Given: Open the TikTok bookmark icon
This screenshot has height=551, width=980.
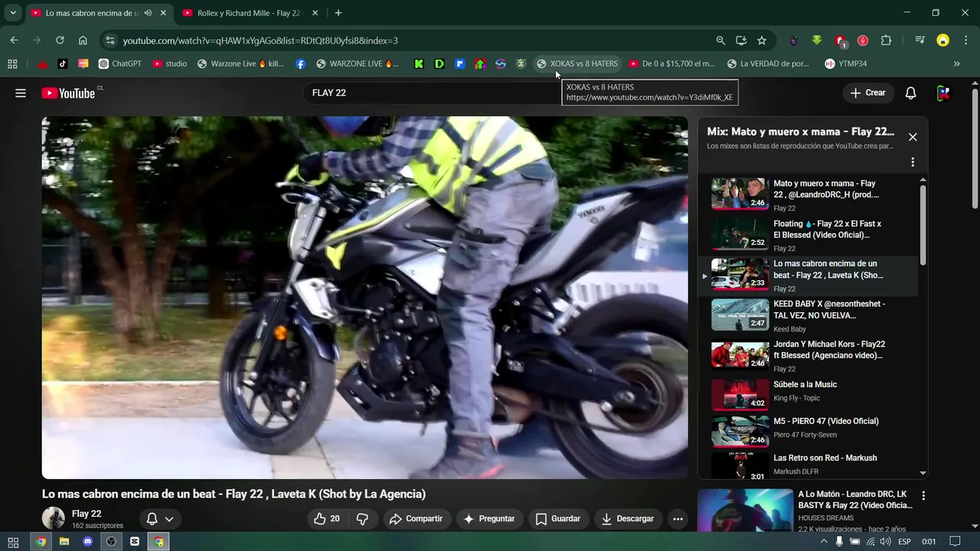Looking at the screenshot, I should (x=63, y=64).
